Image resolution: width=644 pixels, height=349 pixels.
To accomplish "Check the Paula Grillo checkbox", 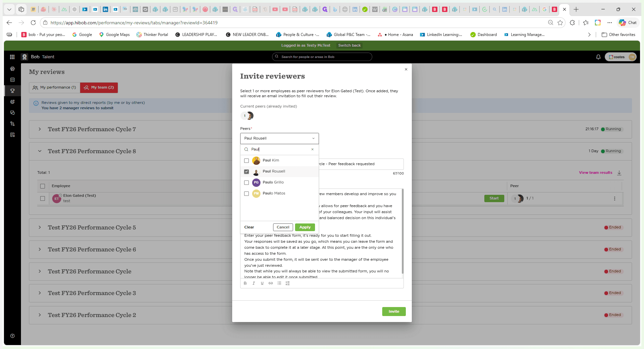I will click(246, 182).
